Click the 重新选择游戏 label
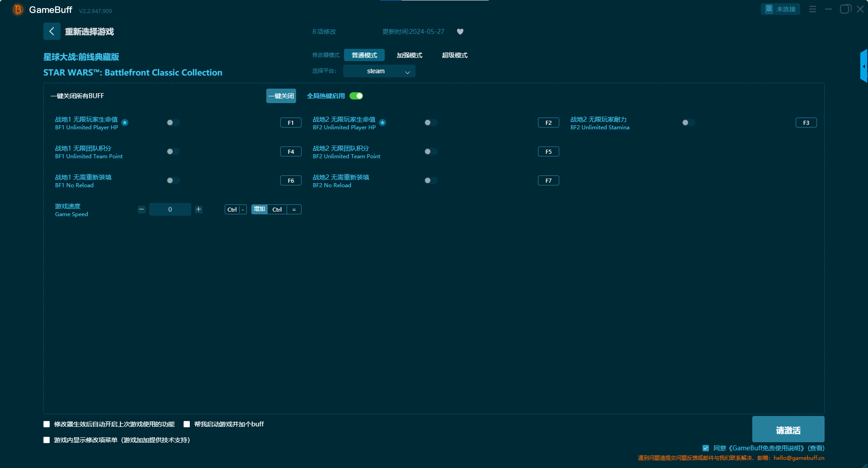Viewport: 868px width, 468px height. click(x=90, y=32)
